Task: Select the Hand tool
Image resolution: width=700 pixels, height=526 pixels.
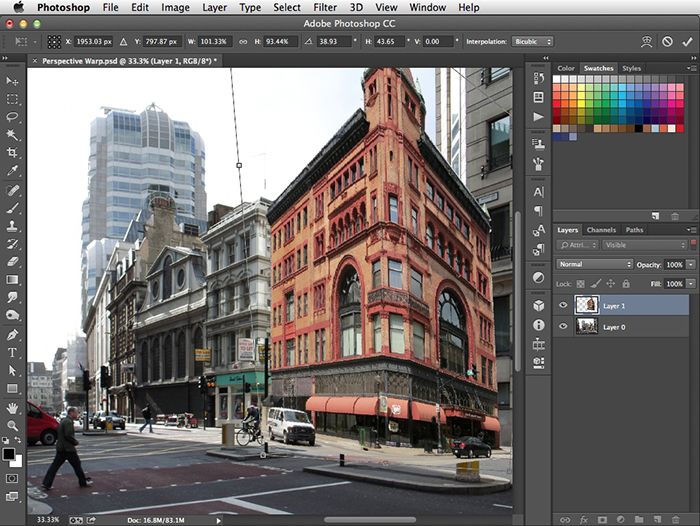Action: pyautogui.click(x=13, y=408)
